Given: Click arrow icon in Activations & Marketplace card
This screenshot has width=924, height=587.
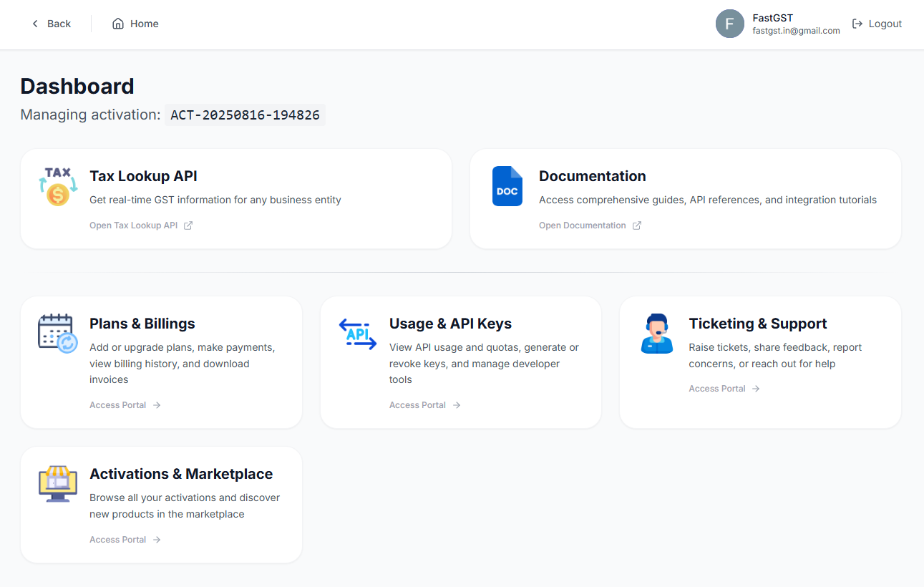Looking at the screenshot, I should click(157, 540).
